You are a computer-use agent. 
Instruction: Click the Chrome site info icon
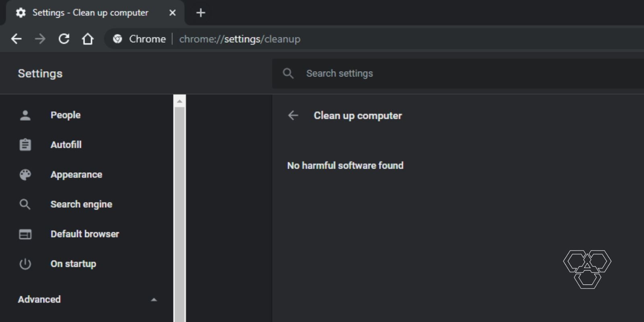118,39
